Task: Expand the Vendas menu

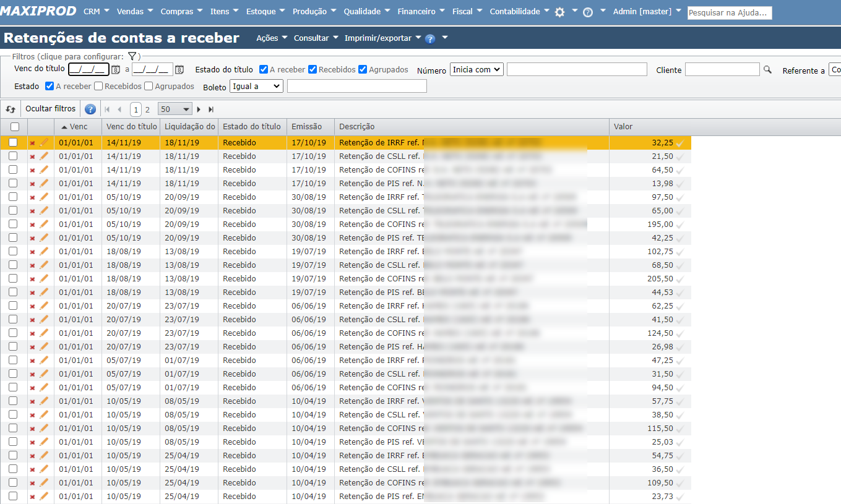Action: pos(135,11)
